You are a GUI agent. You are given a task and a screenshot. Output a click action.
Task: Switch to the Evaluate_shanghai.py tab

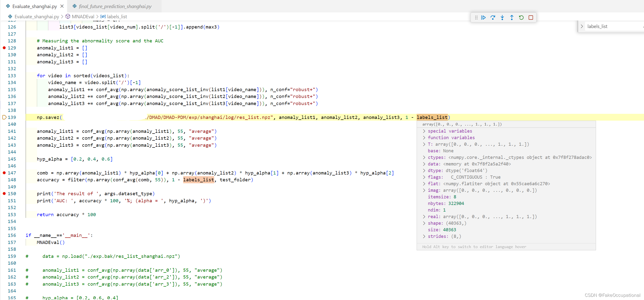click(35, 6)
